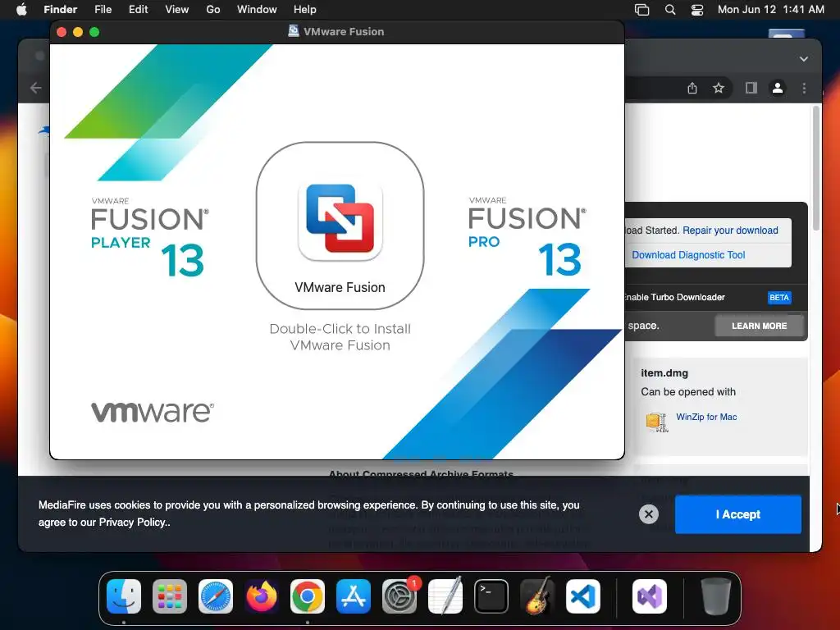Open Finder from the dock
This screenshot has height=630, width=840.
124,596
